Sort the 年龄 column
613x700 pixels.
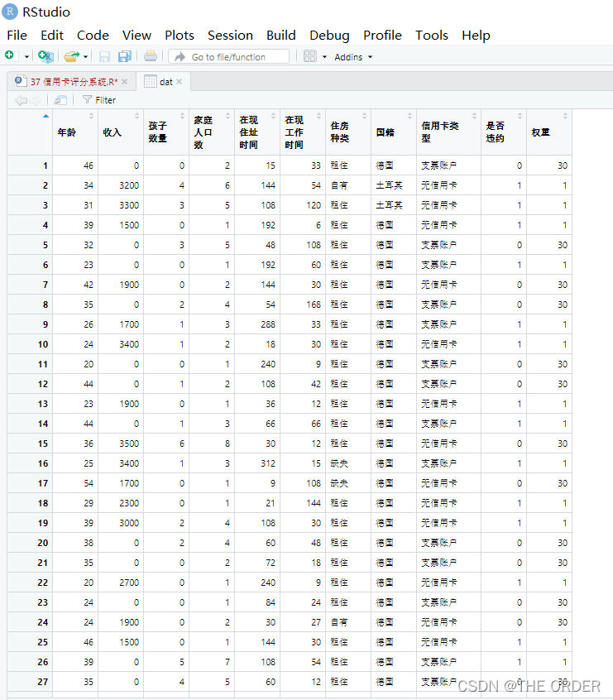91,116
